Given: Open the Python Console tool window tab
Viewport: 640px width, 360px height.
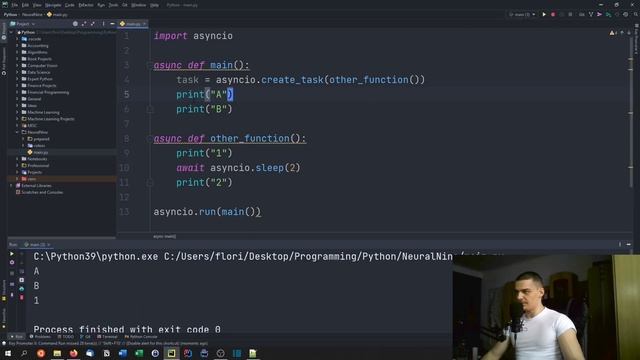Looking at the screenshot, I should click(141, 337).
